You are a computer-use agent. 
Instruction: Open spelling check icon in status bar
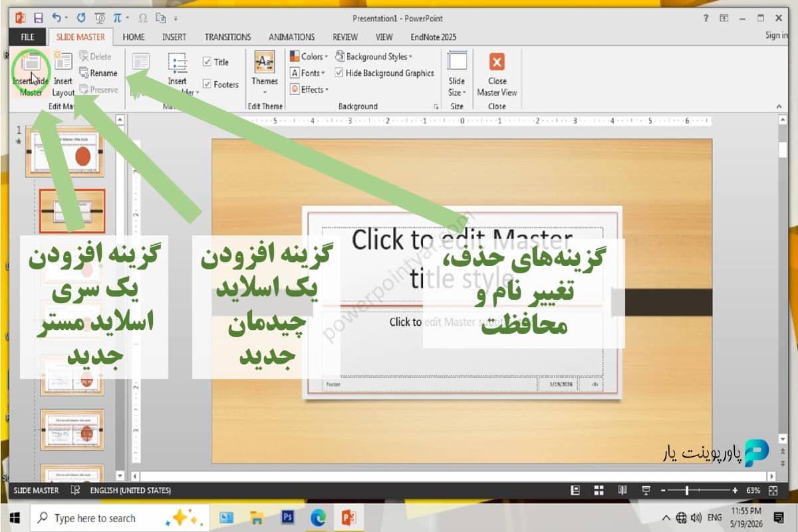click(76, 490)
